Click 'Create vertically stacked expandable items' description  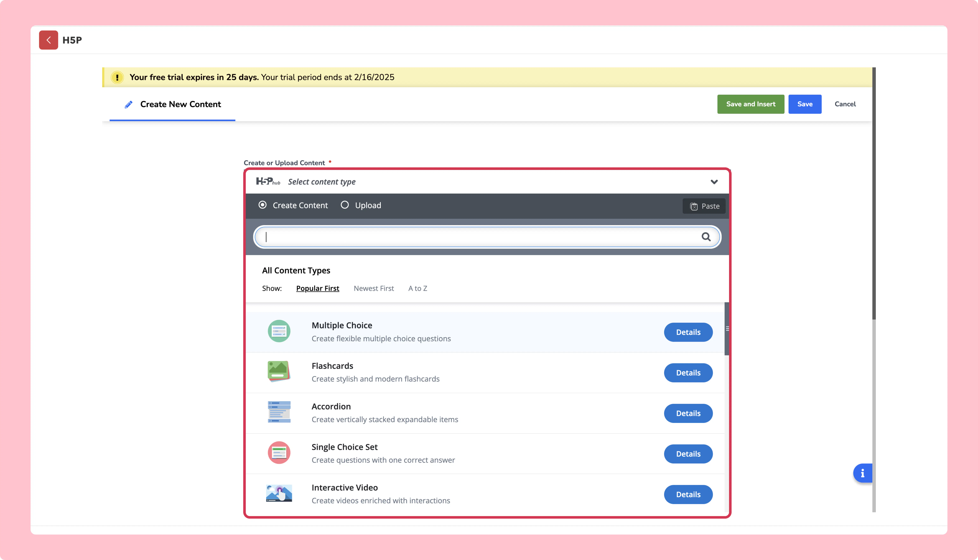coord(385,420)
